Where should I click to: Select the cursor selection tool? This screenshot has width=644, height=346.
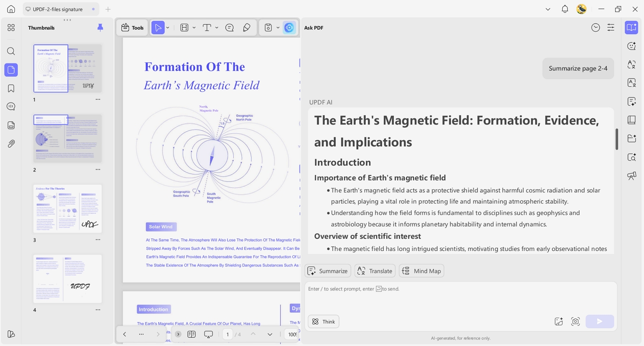158,28
